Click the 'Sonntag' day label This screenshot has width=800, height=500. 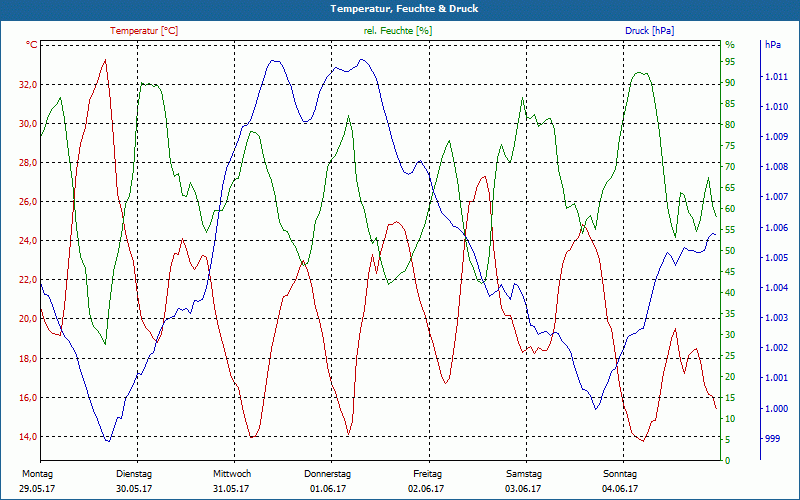pos(620,474)
